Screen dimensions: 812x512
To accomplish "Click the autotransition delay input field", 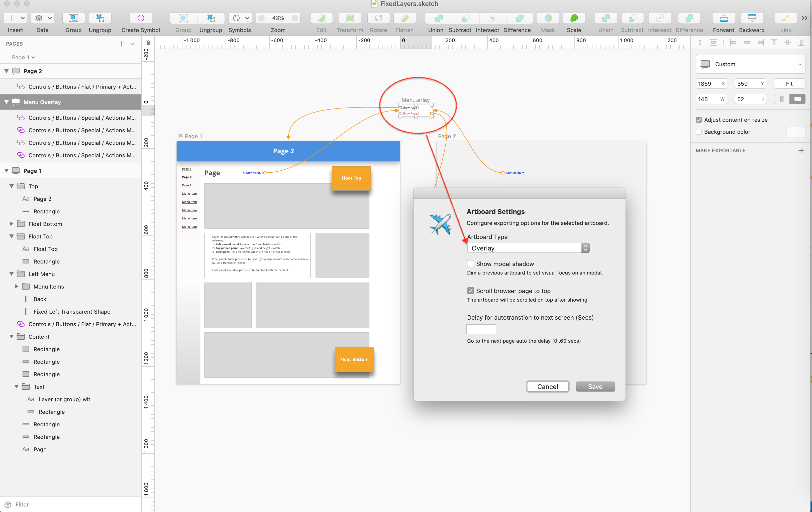I will [481, 329].
